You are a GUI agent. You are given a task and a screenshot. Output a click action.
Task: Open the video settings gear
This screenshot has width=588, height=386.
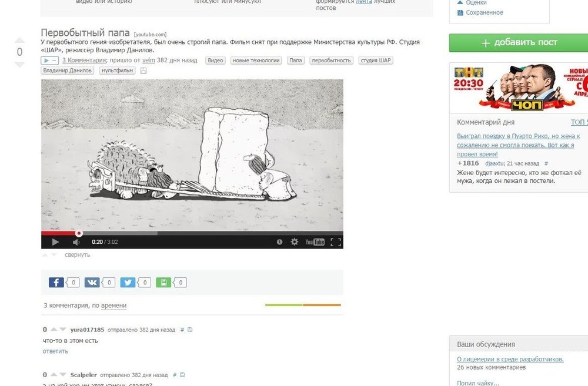(295, 242)
